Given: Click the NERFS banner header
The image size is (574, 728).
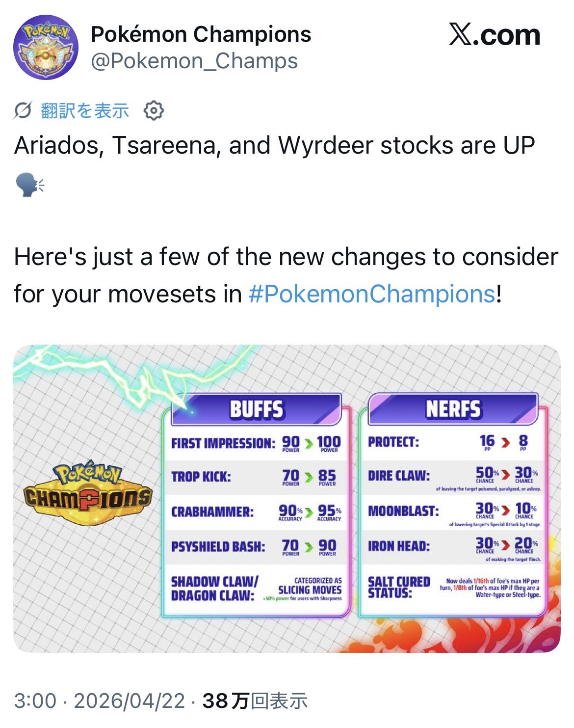Looking at the screenshot, I should [453, 409].
